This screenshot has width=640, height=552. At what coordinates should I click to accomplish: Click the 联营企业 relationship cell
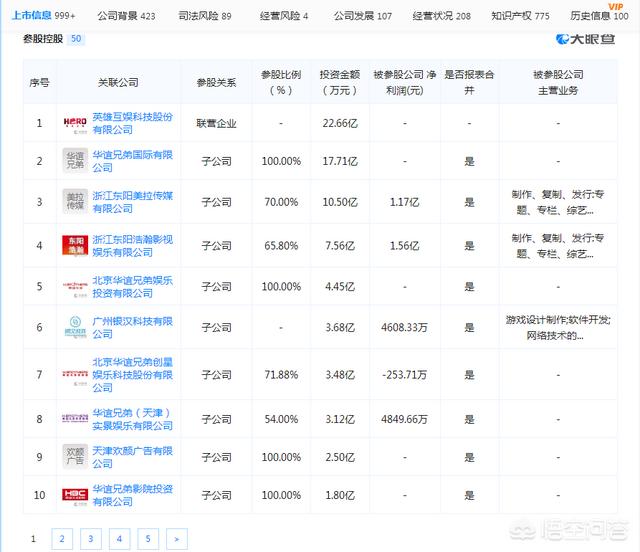click(x=216, y=123)
